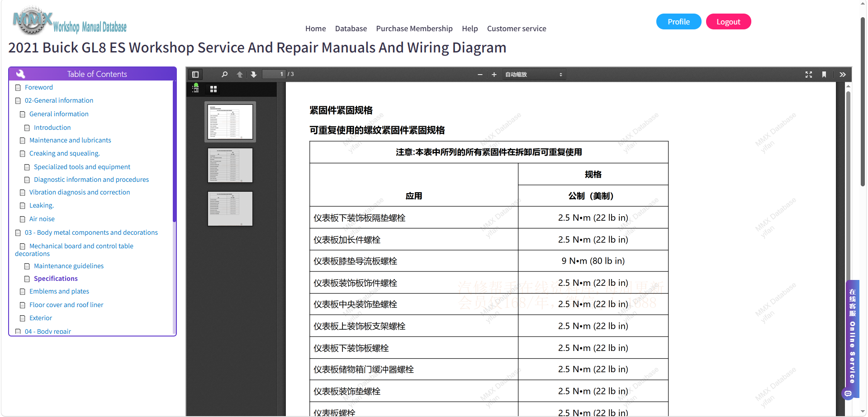The height and width of the screenshot is (417, 868).
Task: Click the document icon beside Leaking
Action: pyautogui.click(x=23, y=206)
